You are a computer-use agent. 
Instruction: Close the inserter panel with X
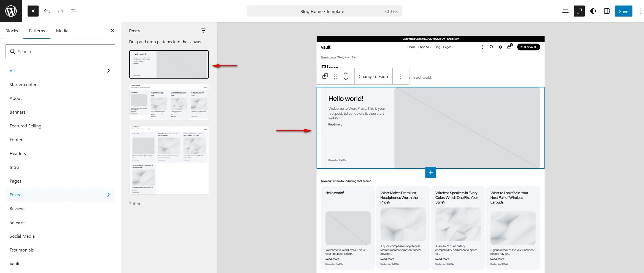tap(112, 30)
